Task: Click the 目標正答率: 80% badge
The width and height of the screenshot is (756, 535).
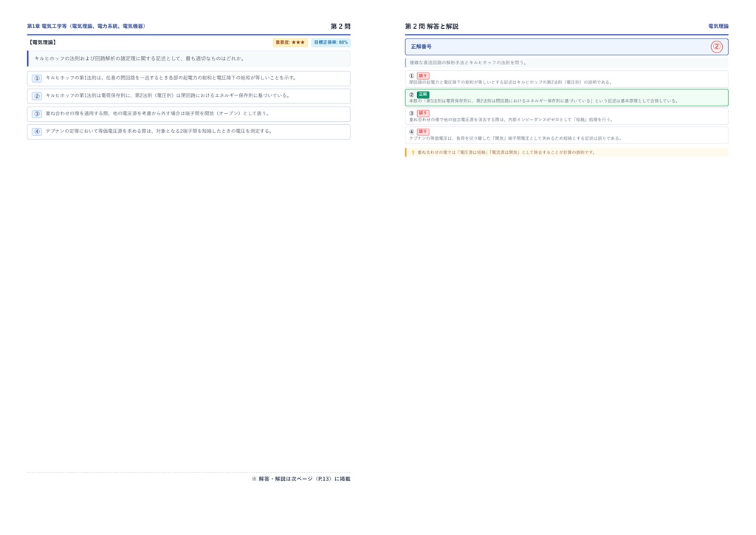Action: tap(331, 42)
